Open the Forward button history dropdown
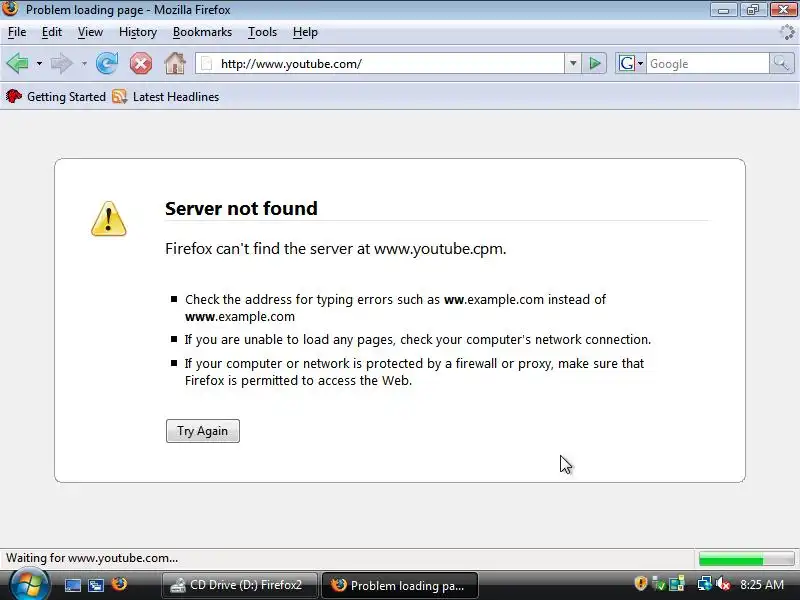 coord(84,64)
